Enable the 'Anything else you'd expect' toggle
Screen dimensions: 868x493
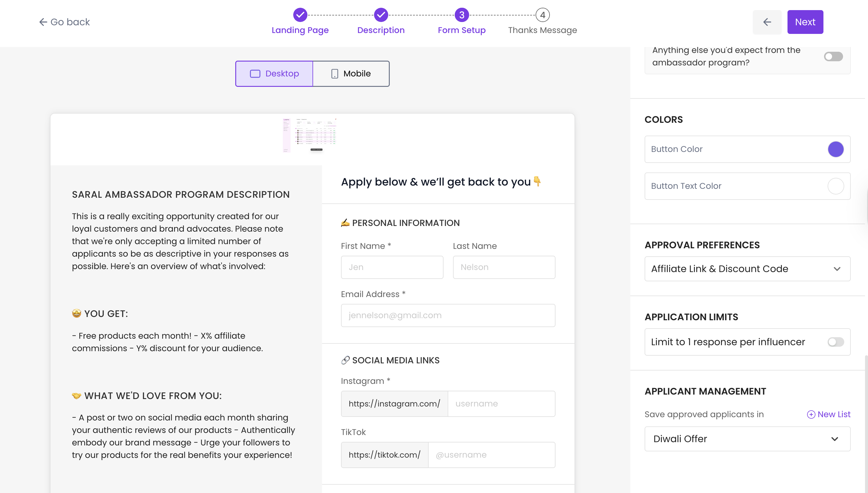click(833, 56)
